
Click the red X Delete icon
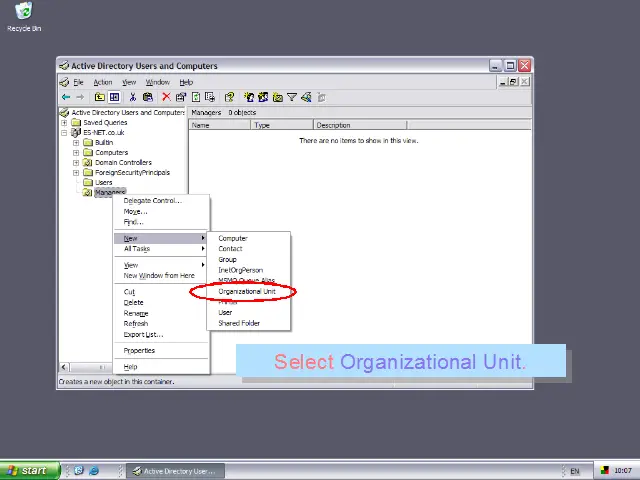(166, 97)
